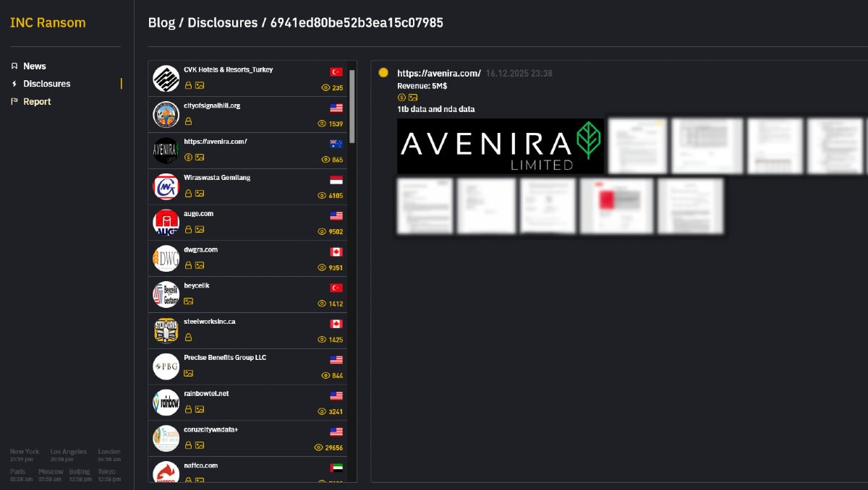
Task: Select the Disclosures lightning icon in the sidebar
Action: click(14, 83)
